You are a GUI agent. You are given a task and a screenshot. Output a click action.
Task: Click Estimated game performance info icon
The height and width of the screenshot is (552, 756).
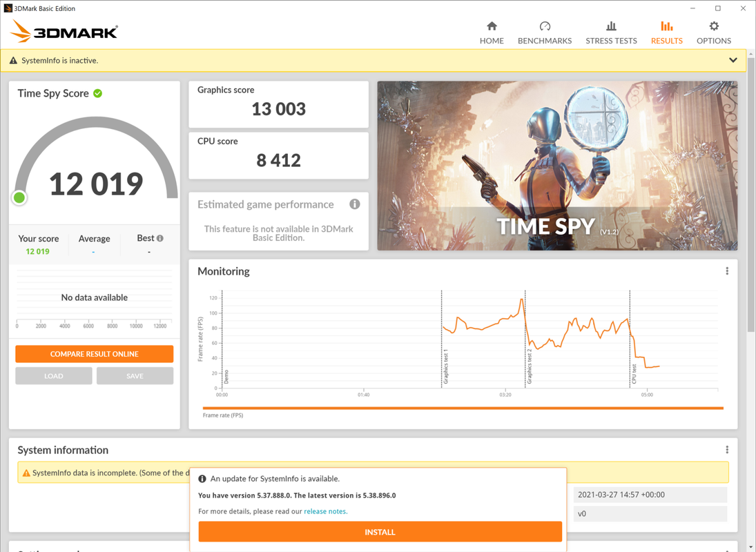click(x=354, y=204)
